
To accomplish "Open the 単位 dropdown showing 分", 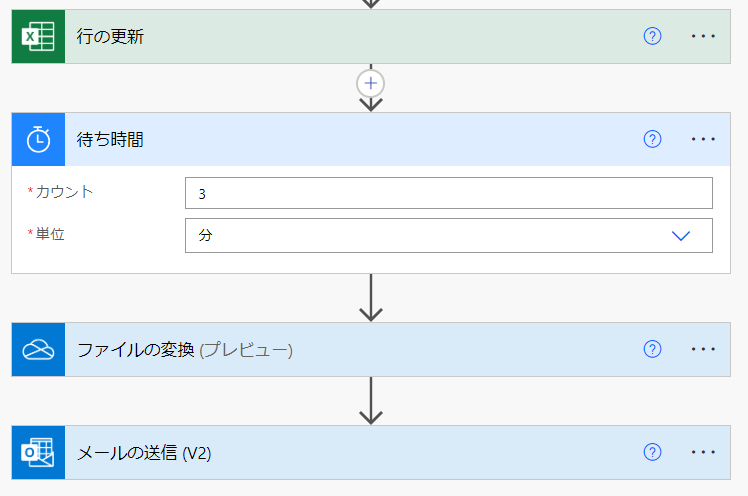I will click(448, 235).
